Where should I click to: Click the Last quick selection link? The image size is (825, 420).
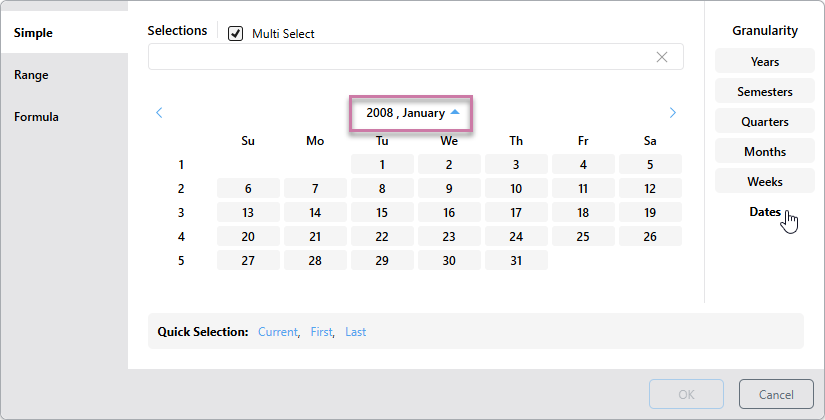click(355, 332)
